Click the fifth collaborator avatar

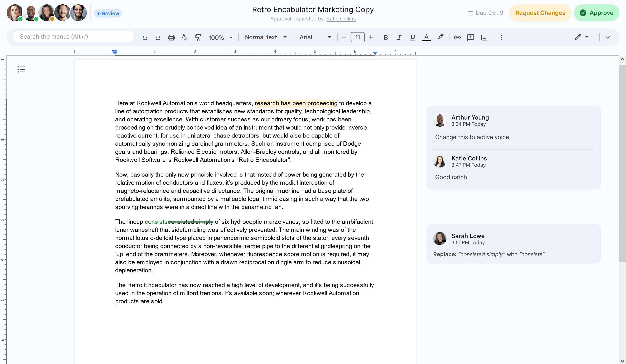[78, 13]
